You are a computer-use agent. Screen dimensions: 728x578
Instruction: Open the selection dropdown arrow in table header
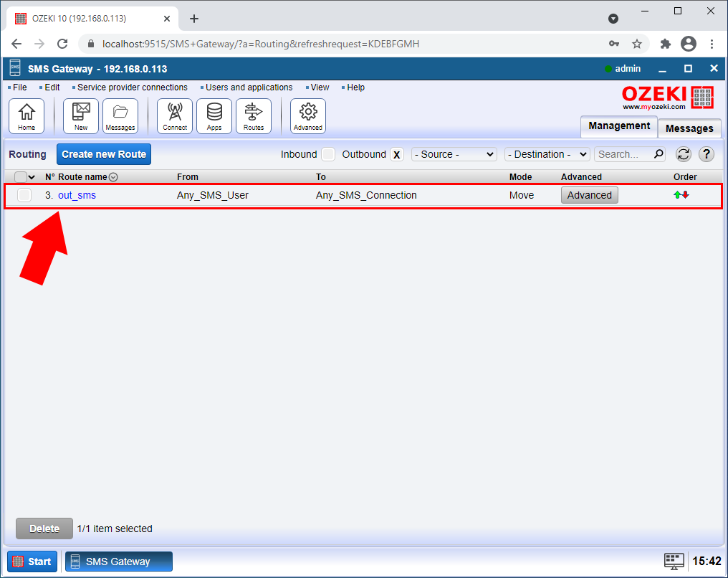point(32,177)
